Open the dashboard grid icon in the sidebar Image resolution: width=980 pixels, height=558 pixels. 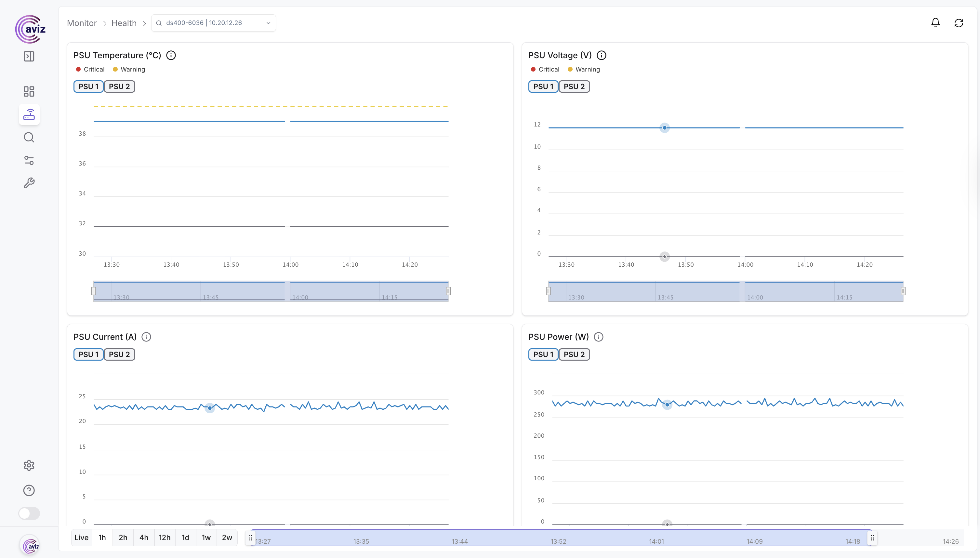(29, 91)
